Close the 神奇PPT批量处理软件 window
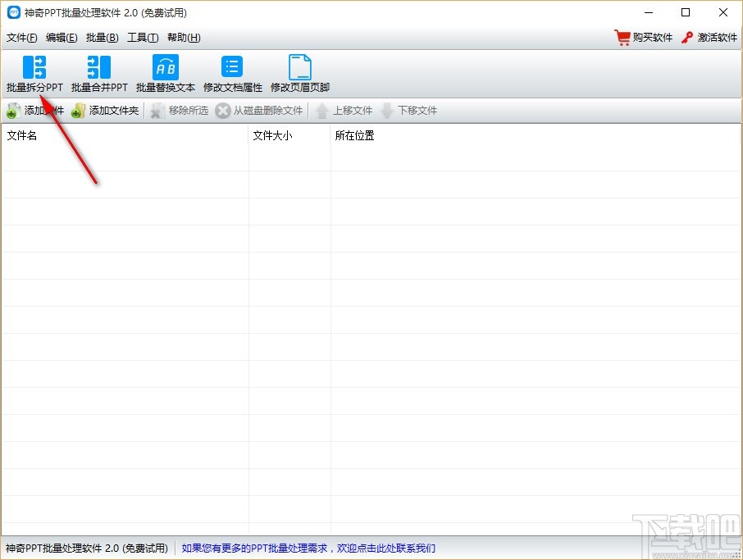The height and width of the screenshot is (560, 743). (723, 12)
